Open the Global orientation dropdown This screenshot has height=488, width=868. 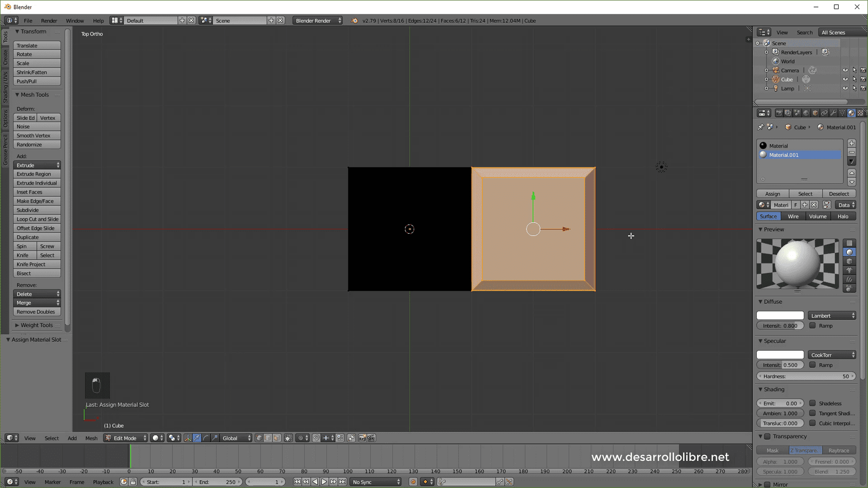point(237,438)
